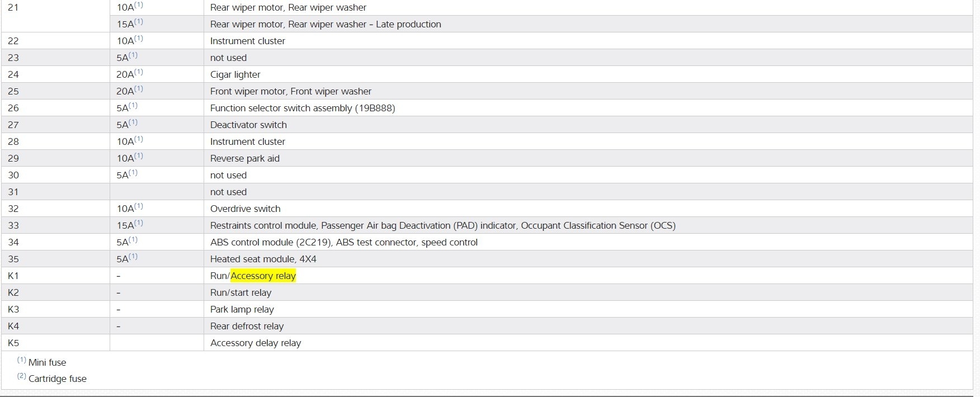The width and height of the screenshot is (980, 397).
Task: Click the 'Park lamp relay' description
Action: coord(242,309)
